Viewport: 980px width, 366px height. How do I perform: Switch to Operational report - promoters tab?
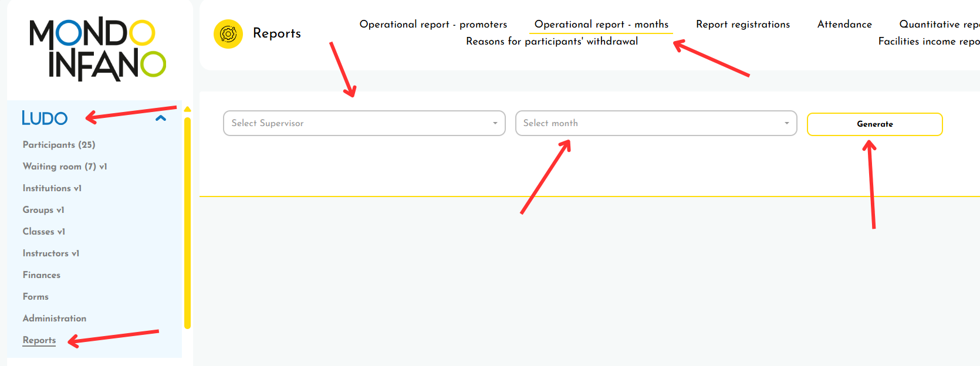[x=433, y=25]
